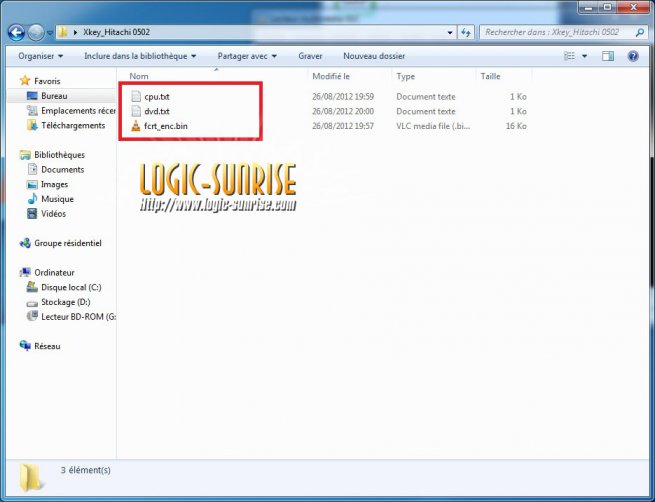Open Groupe résidentiel in the sidebar
The width and height of the screenshot is (655, 502).
67,243
